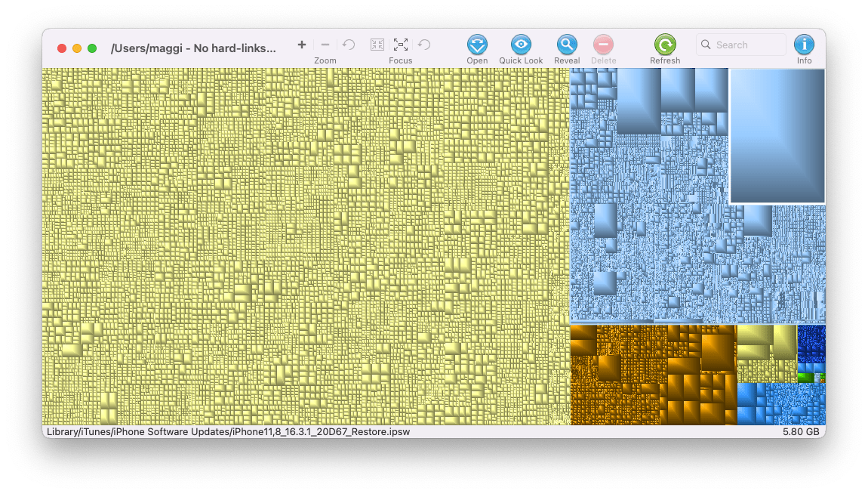Show the Info panel

pyautogui.click(x=805, y=45)
